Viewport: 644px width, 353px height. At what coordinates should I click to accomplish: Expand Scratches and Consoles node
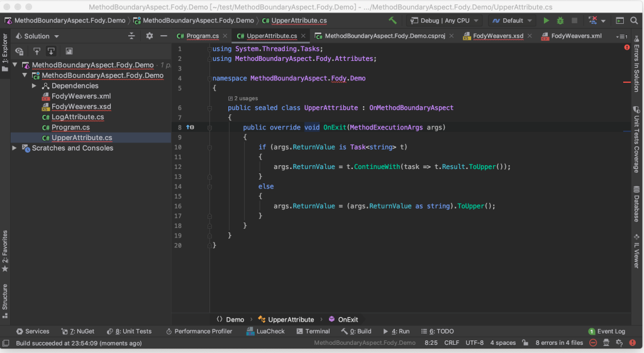[x=15, y=148]
